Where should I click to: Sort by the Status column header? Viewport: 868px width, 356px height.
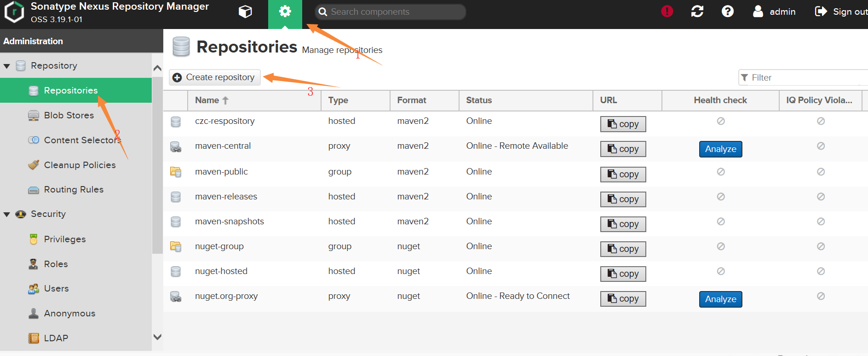(526, 100)
